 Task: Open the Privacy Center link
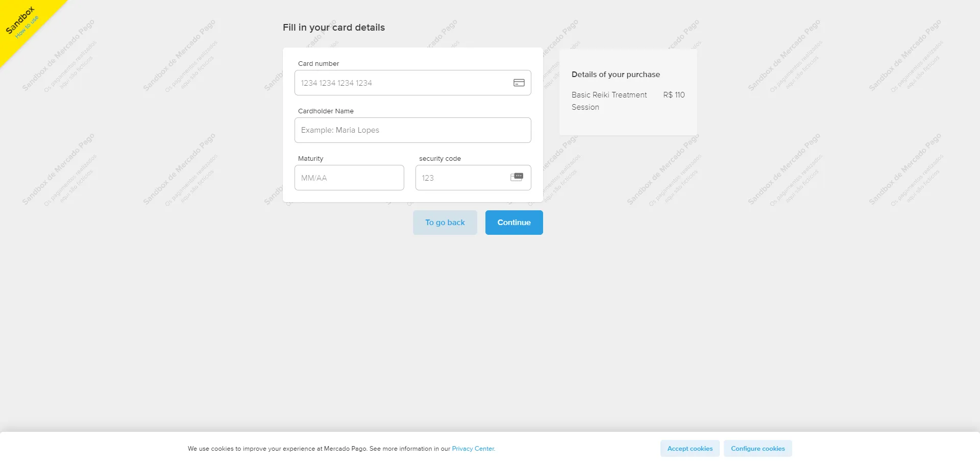coord(473,449)
